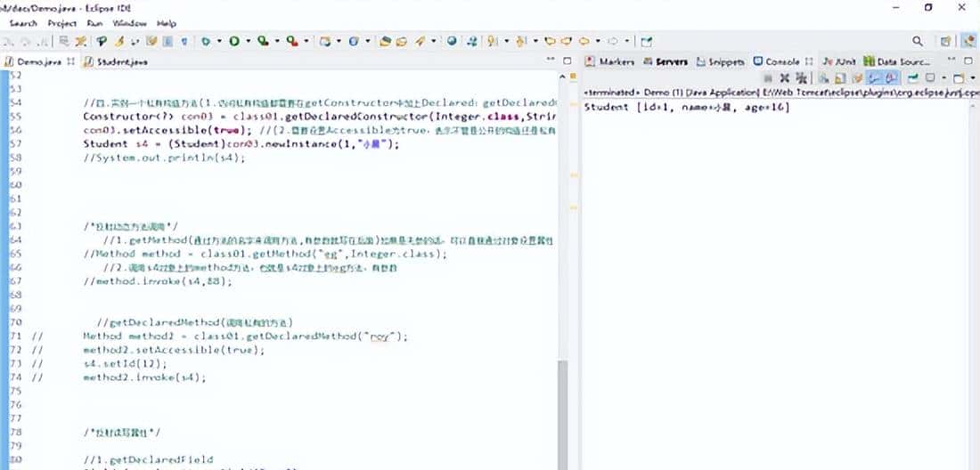Open Console icon at toolbar end
This screenshot has width=980, height=470.
pos(959,78)
